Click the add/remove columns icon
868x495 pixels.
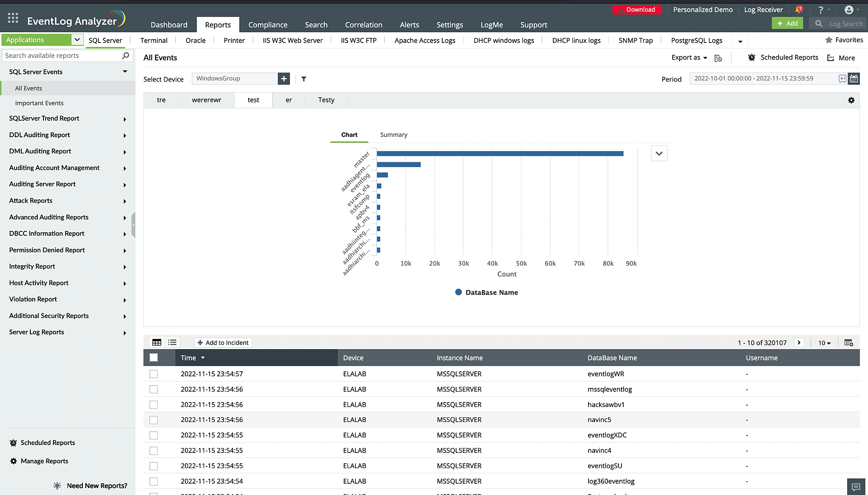click(x=848, y=343)
